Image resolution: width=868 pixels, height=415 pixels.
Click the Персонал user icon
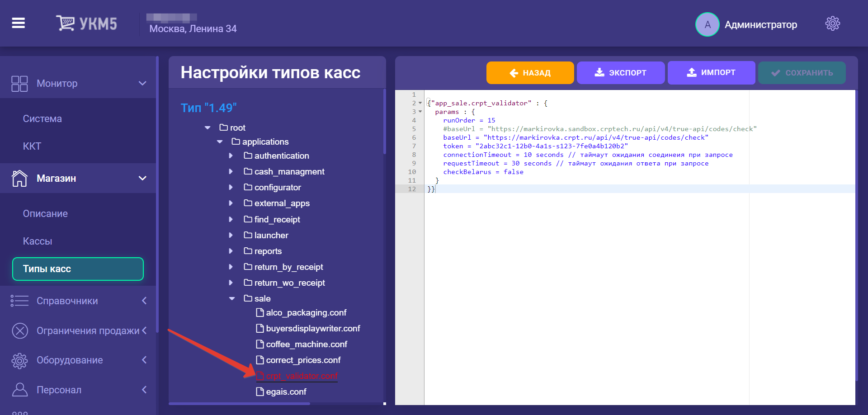[x=19, y=390]
